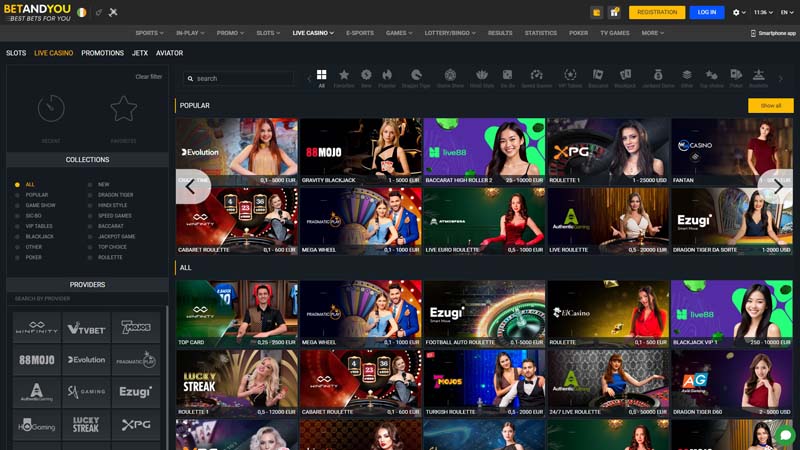
Task: Expand the Sports menu dropdown
Action: coord(149,33)
